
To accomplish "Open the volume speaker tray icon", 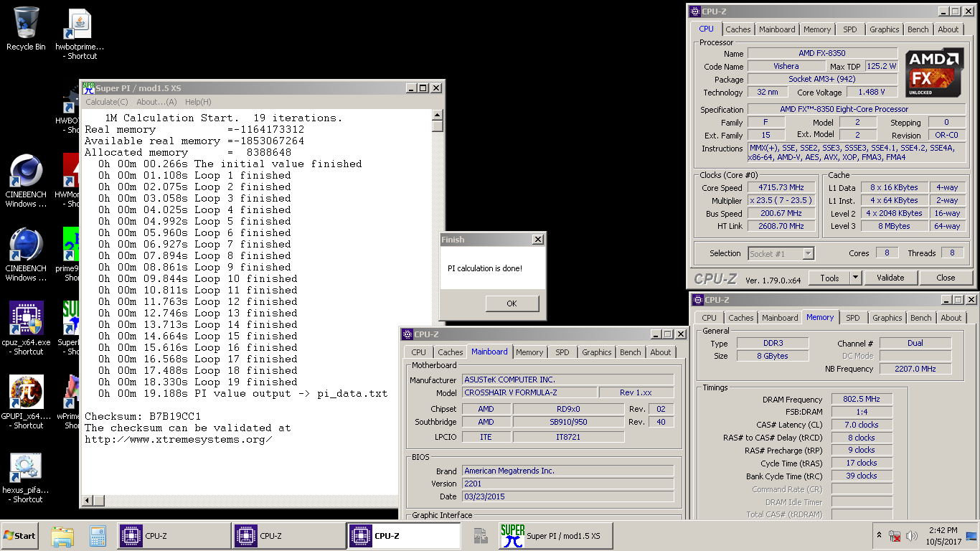I will point(912,536).
